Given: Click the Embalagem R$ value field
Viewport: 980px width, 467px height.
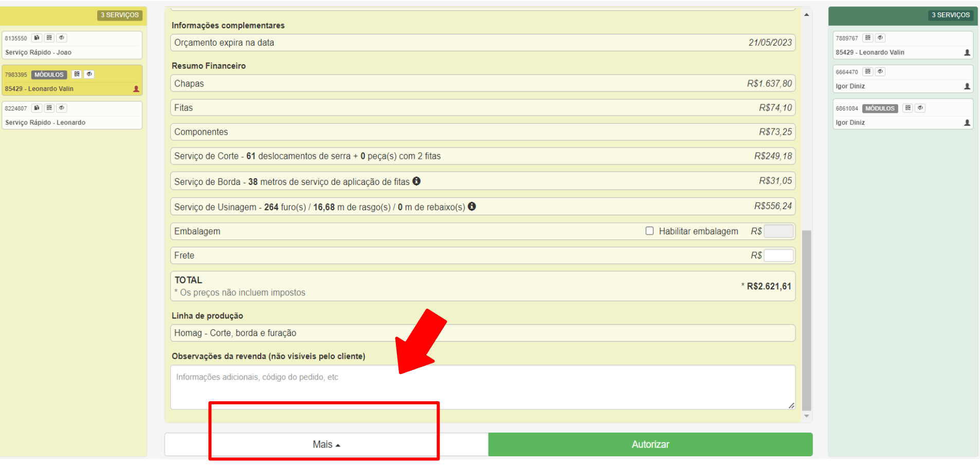Looking at the screenshot, I should coord(778,231).
